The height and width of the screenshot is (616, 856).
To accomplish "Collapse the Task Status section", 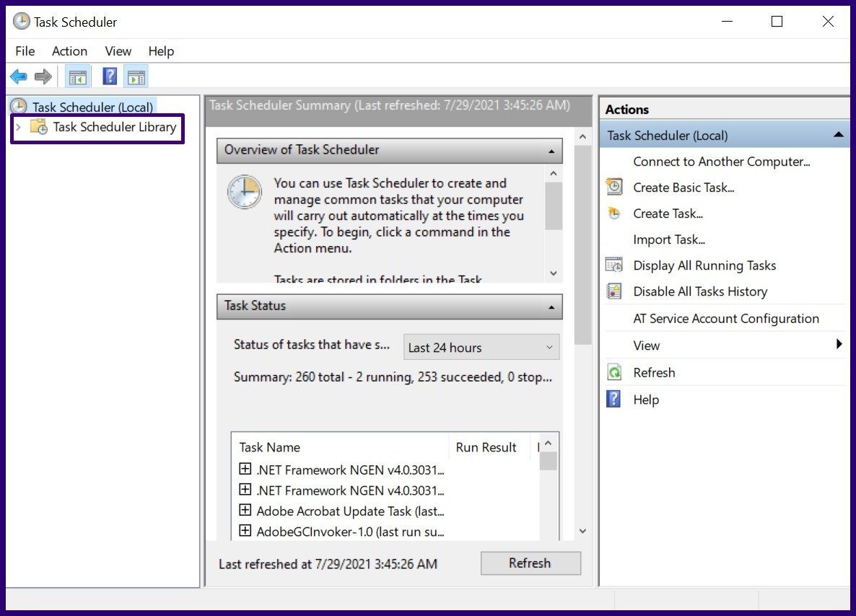I will click(551, 307).
